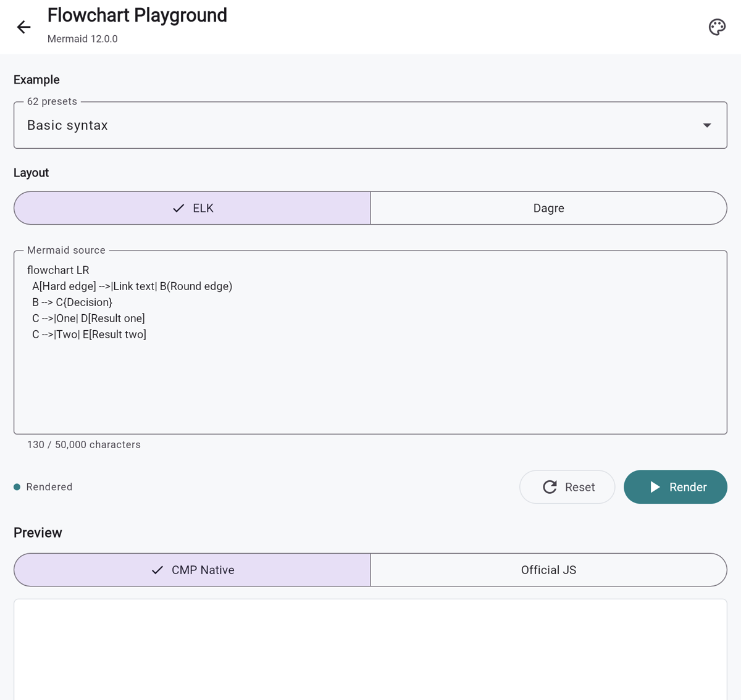Click the '130 / 50,000 characters' counter
The width and height of the screenshot is (741, 700).
point(84,444)
